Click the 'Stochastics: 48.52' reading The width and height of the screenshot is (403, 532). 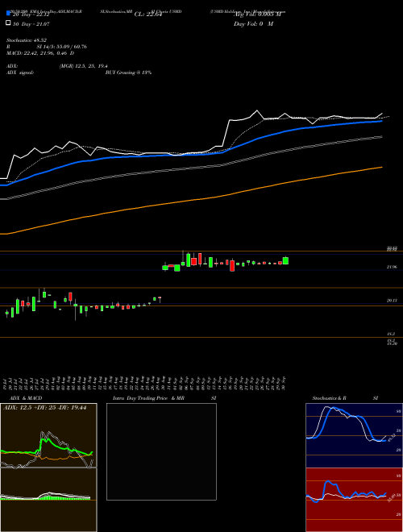pyautogui.click(x=26, y=40)
